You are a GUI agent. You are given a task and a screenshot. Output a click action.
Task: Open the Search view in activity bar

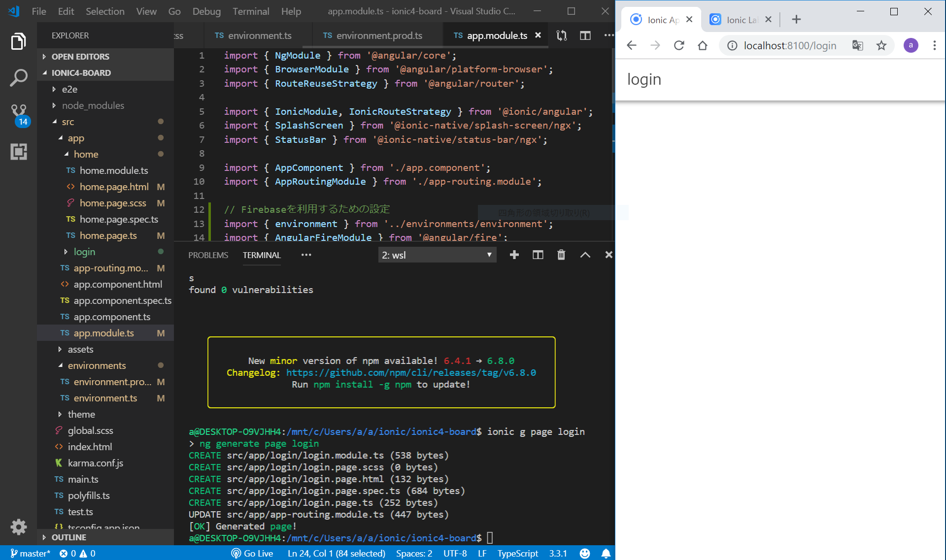click(x=18, y=78)
